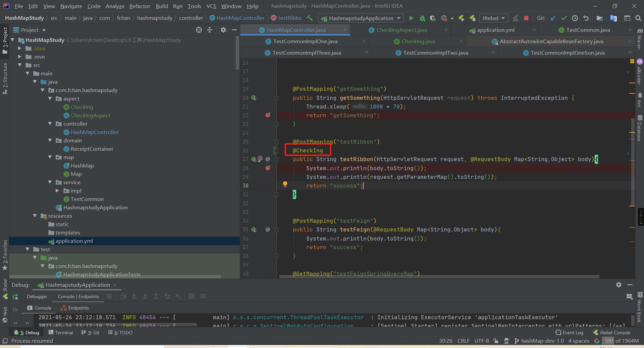Open the Terminal tool window button
The image size is (644, 348).
click(61, 333)
